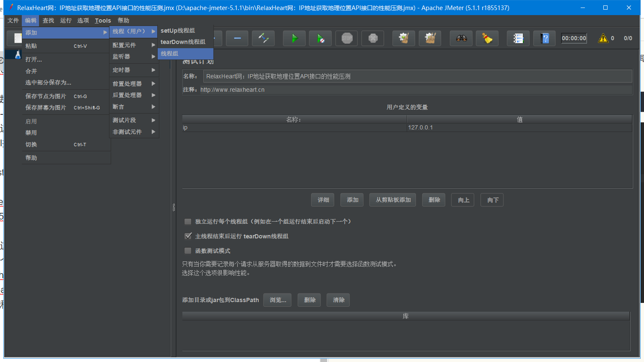The image size is (644, 362).
Task: Click the test plan 名称 input field
Action: pyautogui.click(x=418, y=76)
